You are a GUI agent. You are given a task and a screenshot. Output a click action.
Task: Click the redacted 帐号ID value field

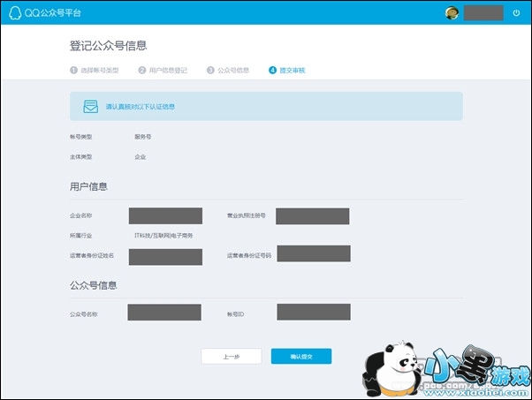pos(313,312)
